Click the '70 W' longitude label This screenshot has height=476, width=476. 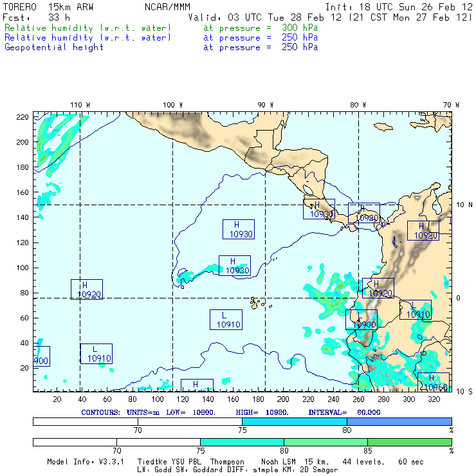click(x=451, y=105)
